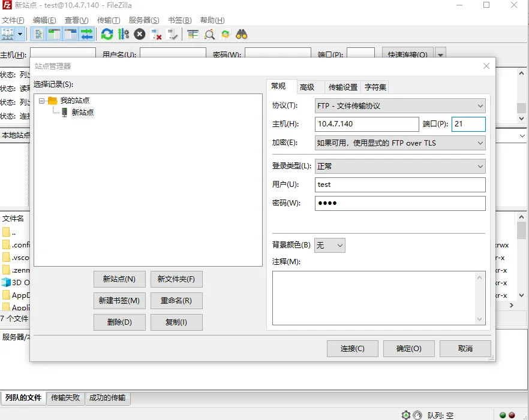Click the message log scrollbar down arrow
Image resolution: width=529 pixels, height=420 pixels.
coord(521,118)
